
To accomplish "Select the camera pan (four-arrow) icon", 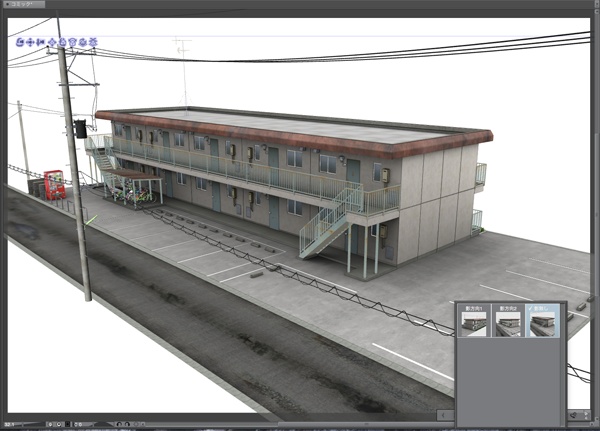I will point(31,42).
